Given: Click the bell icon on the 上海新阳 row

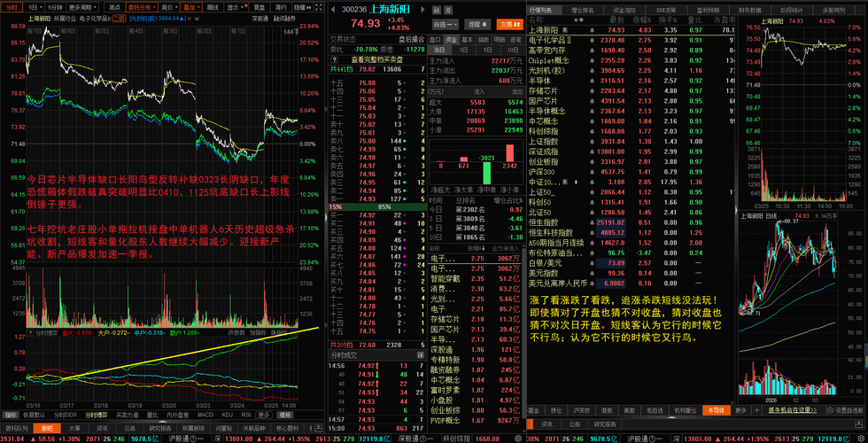Looking at the screenshot, I should pyautogui.click(x=592, y=30).
